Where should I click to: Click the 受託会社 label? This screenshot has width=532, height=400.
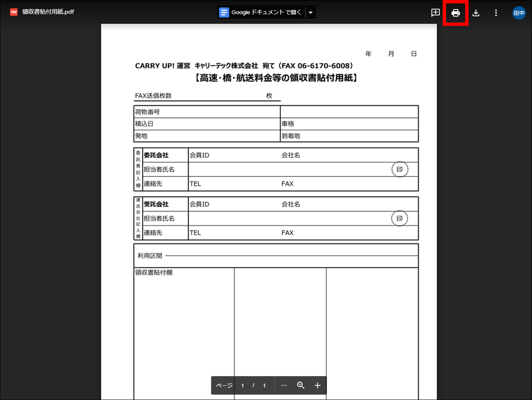(156, 204)
